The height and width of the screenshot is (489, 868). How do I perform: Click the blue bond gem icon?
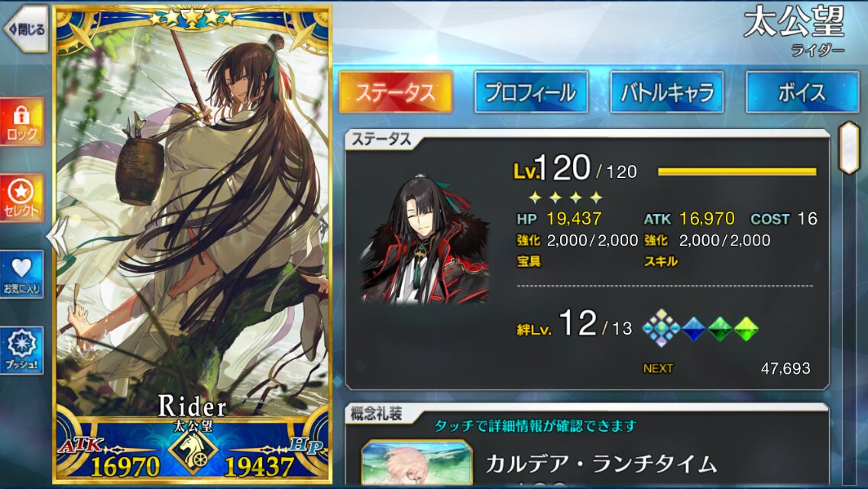694,329
